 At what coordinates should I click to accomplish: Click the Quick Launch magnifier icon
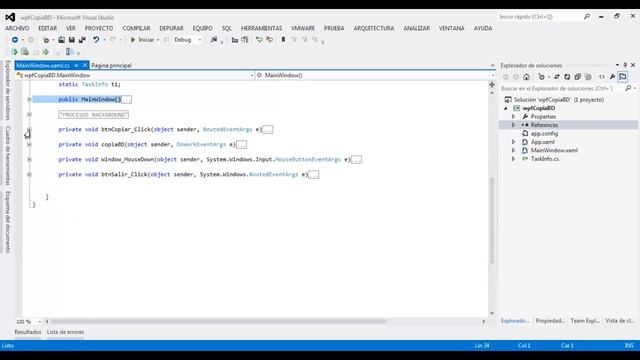click(587, 17)
